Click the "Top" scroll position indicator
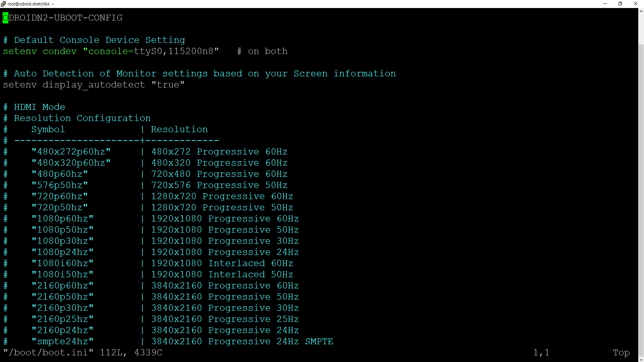The image size is (644, 362). pos(621,353)
